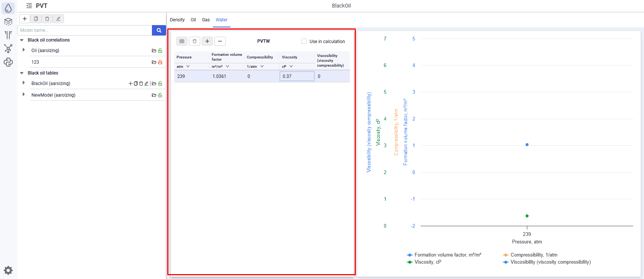
Task: Expand BlackOil (aarolzing) tree node
Action: tap(24, 83)
